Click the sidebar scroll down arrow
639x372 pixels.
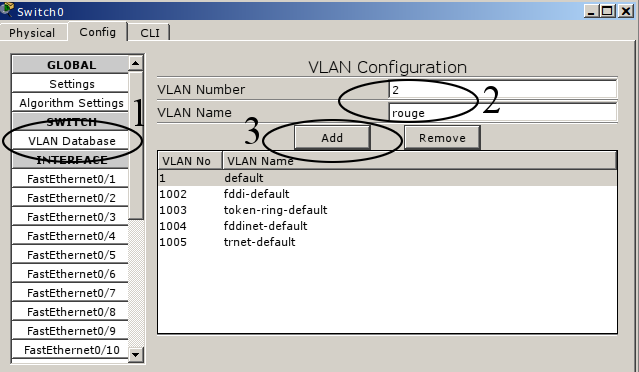pyautogui.click(x=136, y=354)
